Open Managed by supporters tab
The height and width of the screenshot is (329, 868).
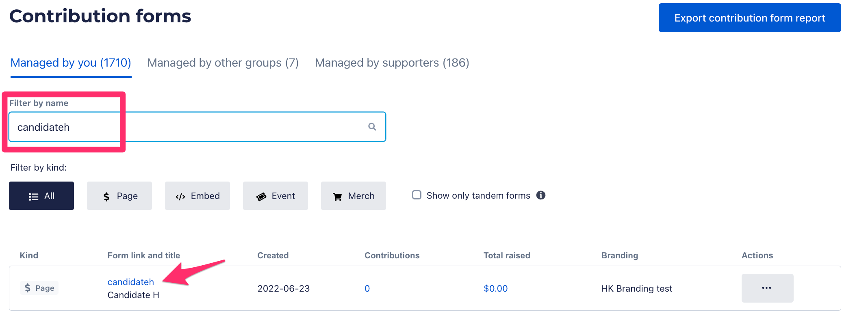tap(392, 63)
